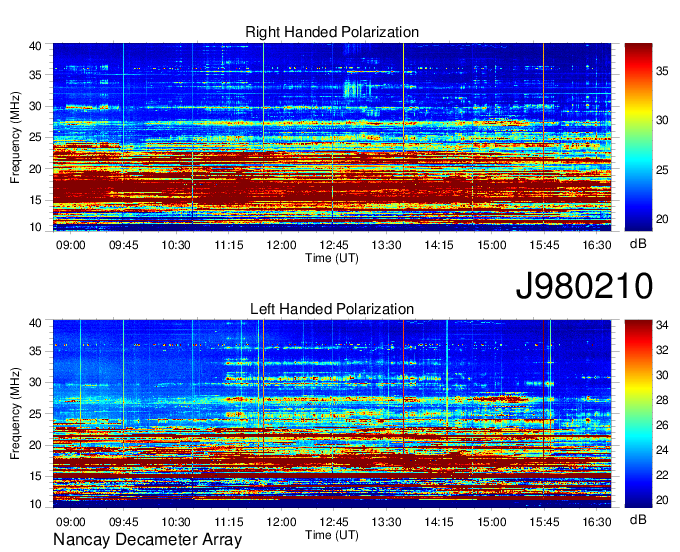Select the Left Handed plot colorbar scale
Screen dimensions: 680x552
(638, 414)
